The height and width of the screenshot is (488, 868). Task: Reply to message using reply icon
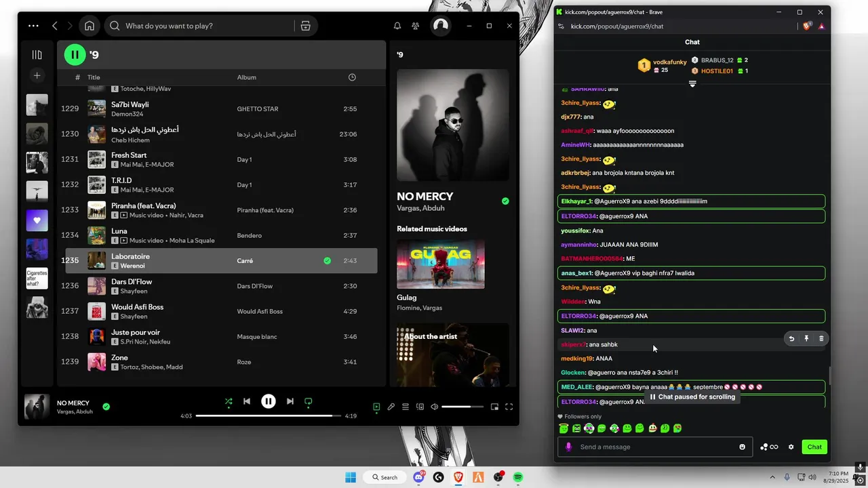[791, 339]
